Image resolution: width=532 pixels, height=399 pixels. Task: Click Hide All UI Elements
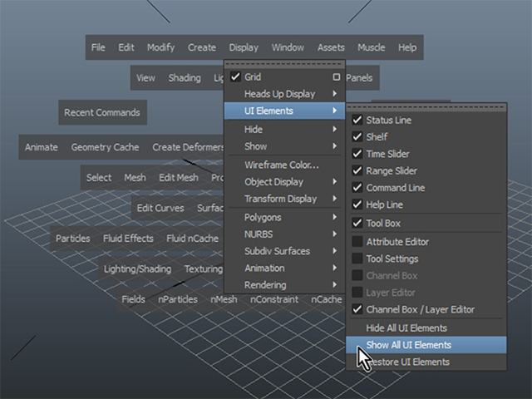click(x=426, y=328)
